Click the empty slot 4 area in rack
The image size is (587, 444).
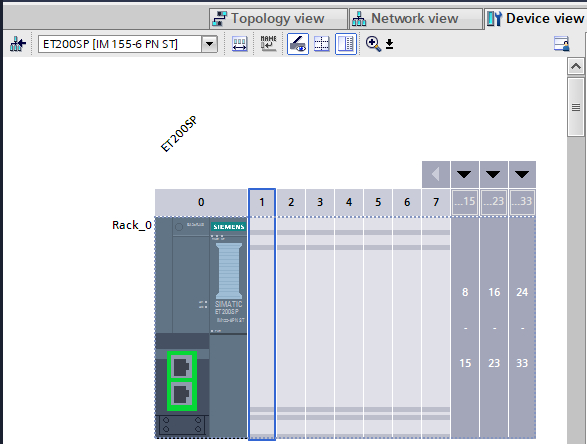pos(349,328)
